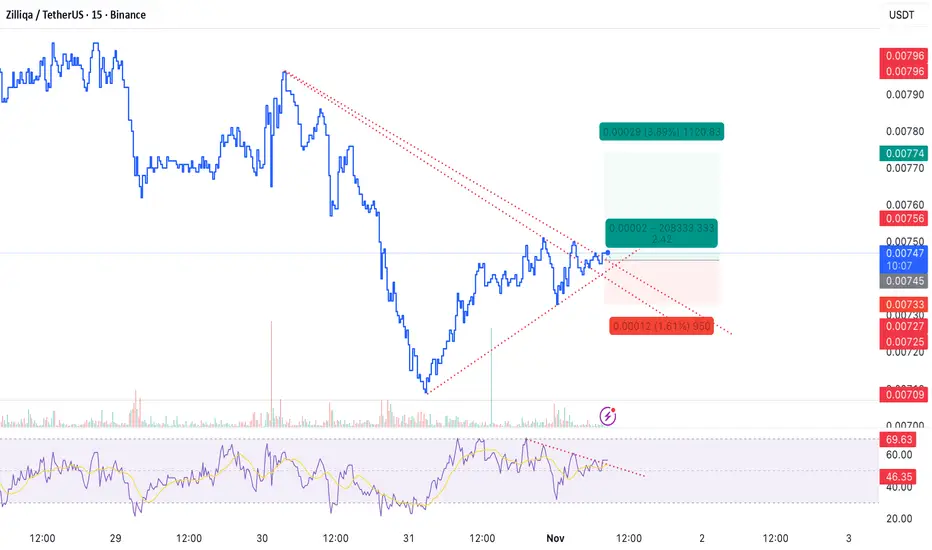Click the 31 date on time axis
The width and height of the screenshot is (932, 550).
[x=408, y=538]
